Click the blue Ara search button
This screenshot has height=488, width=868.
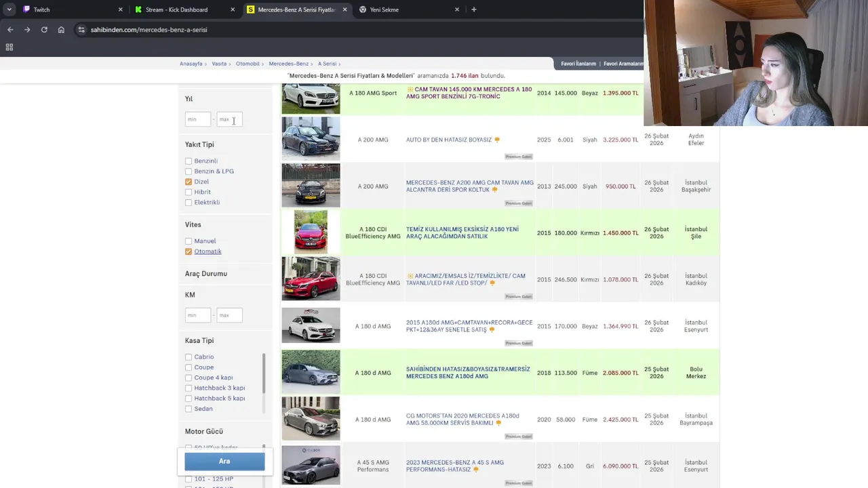point(224,462)
